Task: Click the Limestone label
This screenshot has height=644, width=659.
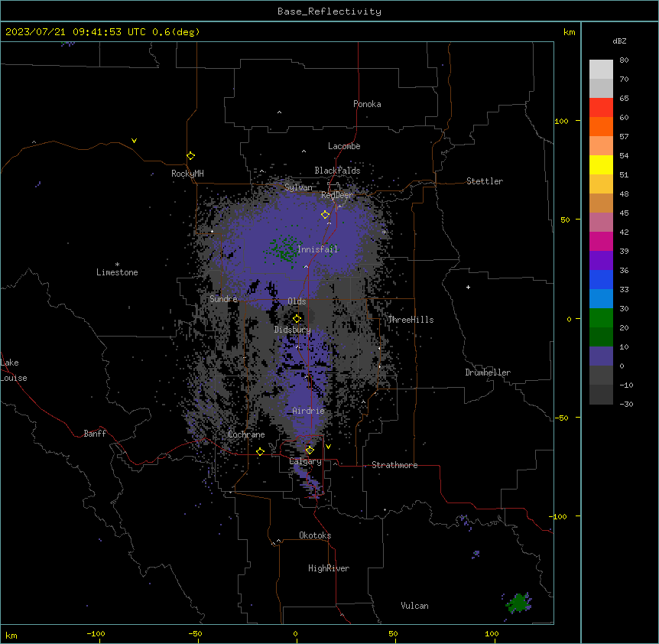Action: coord(117,272)
